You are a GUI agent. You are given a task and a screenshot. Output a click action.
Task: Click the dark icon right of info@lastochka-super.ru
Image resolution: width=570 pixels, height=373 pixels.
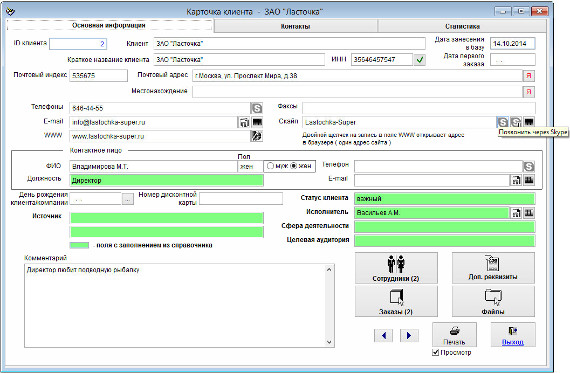point(257,122)
